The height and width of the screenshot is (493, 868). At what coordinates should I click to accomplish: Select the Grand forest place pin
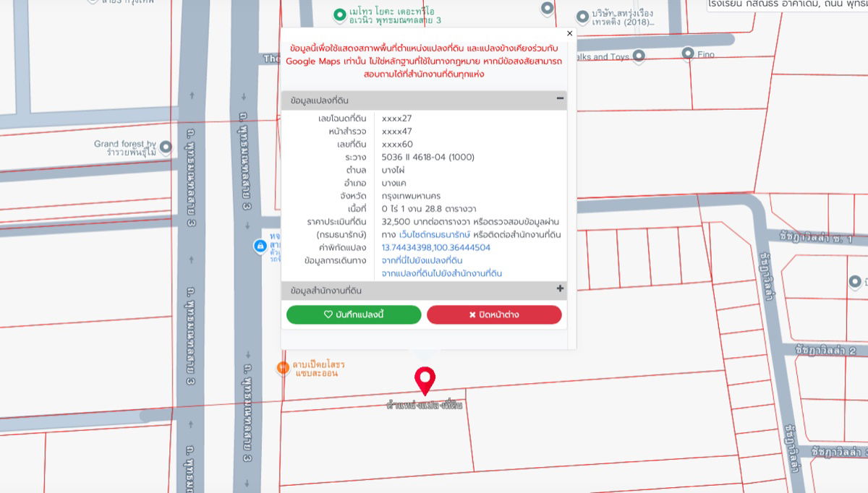tap(166, 147)
